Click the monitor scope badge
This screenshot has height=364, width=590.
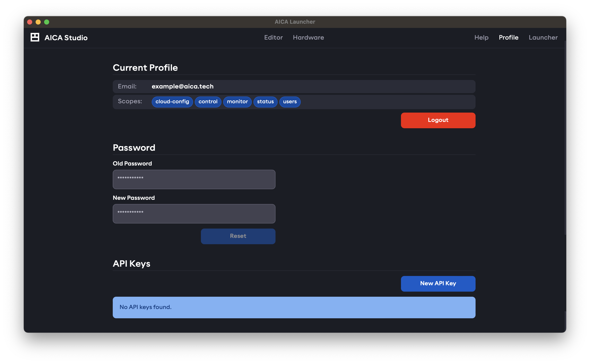tap(237, 102)
